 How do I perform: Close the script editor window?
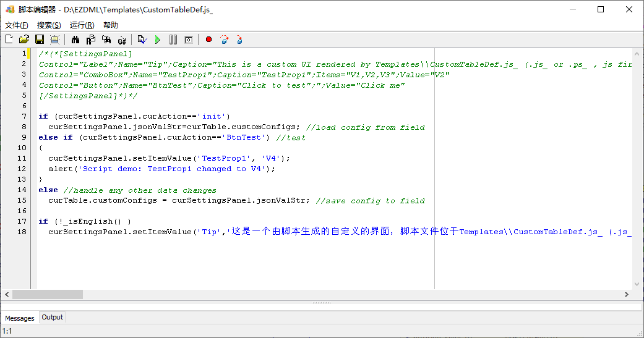point(629,9)
